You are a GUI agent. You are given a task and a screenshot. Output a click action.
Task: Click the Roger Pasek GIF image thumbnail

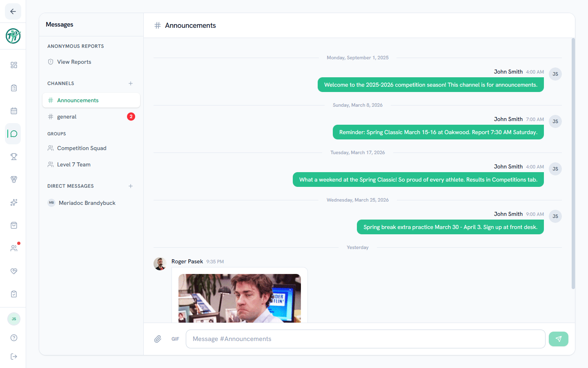tap(240, 298)
